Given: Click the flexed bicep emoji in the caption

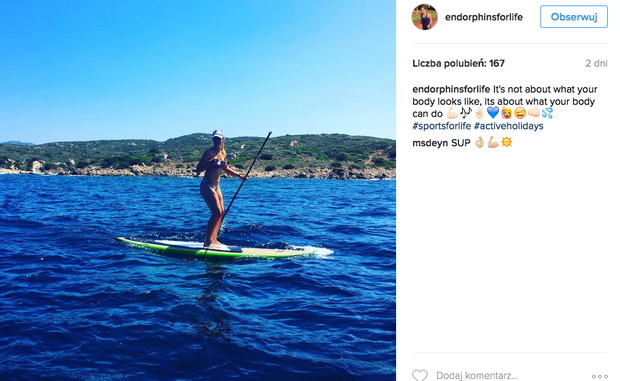Looking at the screenshot, I should click(452, 113).
